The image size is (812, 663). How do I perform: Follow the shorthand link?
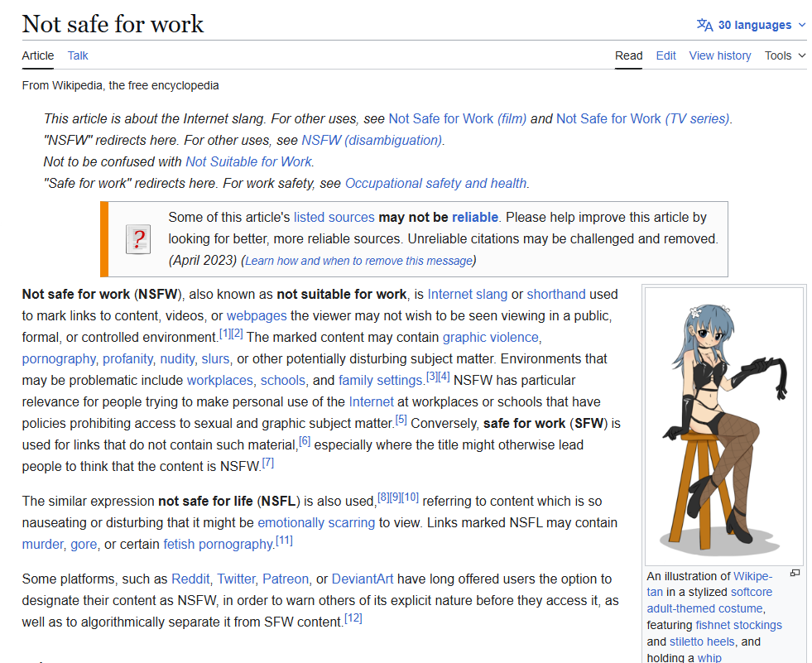pyautogui.click(x=556, y=294)
